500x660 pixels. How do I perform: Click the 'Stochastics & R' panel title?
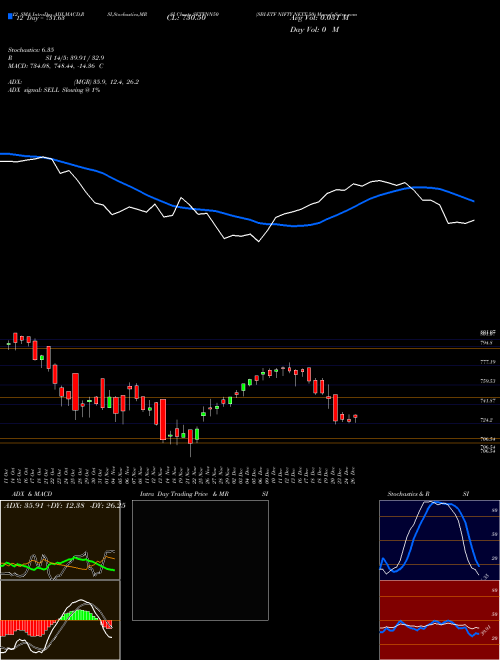coord(409,494)
